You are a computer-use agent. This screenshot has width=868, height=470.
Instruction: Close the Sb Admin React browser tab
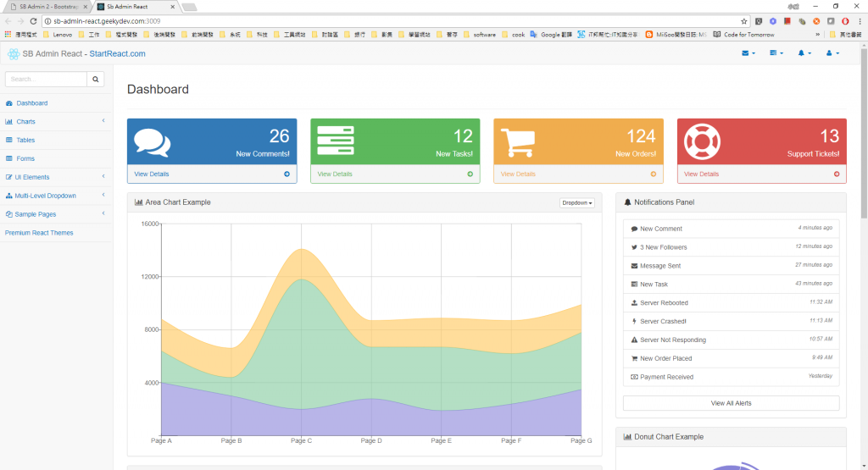click(x=173, y=7)
